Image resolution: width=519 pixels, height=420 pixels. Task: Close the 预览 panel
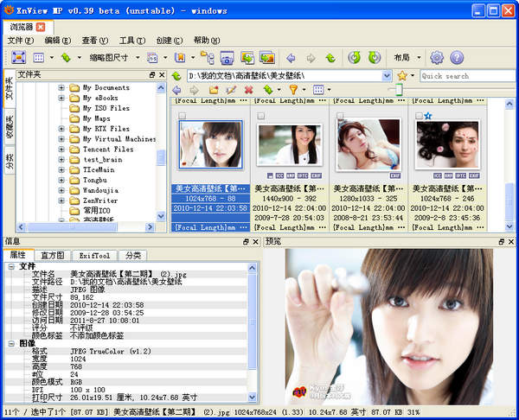[x=511, y=242]
